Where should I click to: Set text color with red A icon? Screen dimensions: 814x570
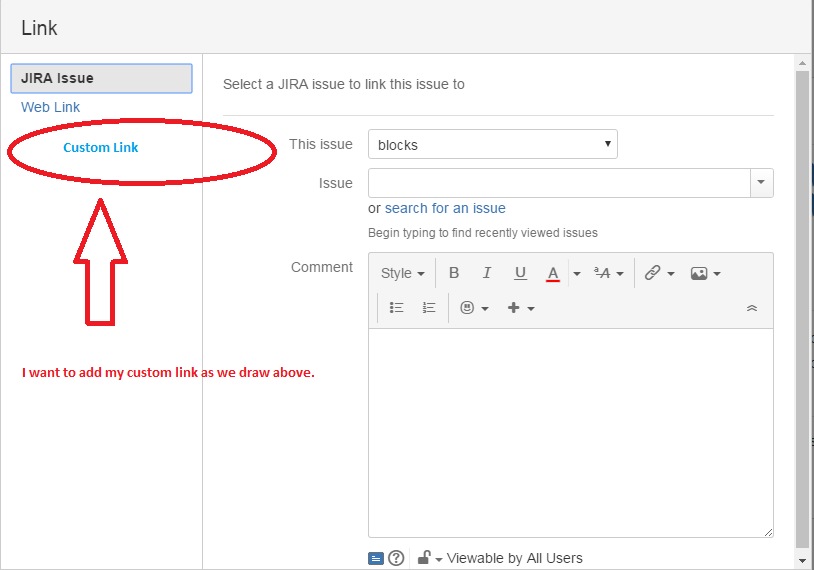click(x=553, y=273)
